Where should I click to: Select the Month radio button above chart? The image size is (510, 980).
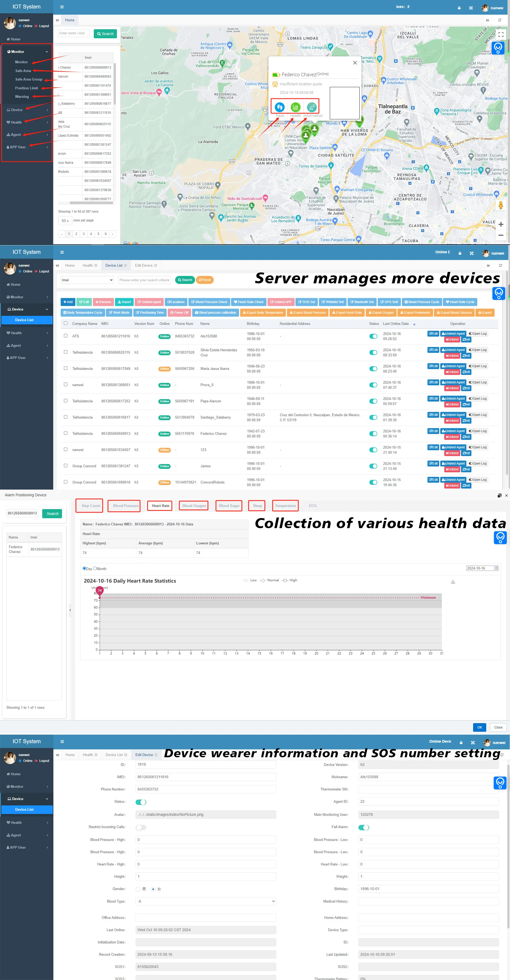coord(95,568)
